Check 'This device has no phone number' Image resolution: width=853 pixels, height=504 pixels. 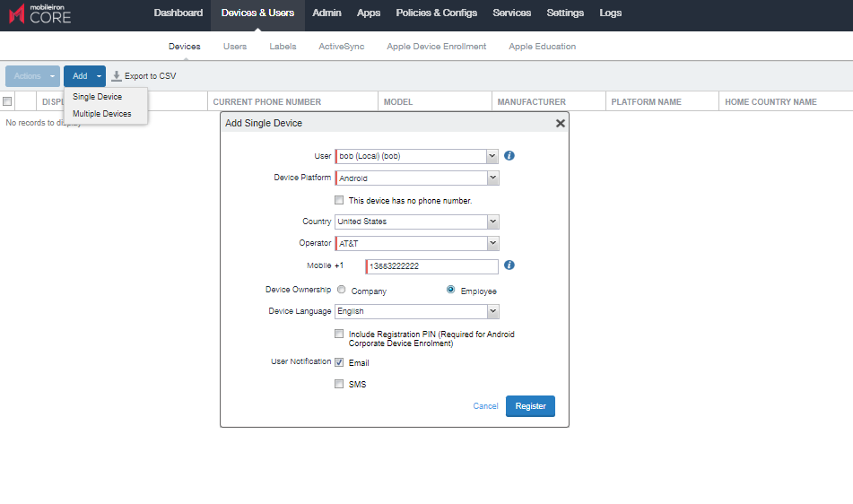[339, 200]
